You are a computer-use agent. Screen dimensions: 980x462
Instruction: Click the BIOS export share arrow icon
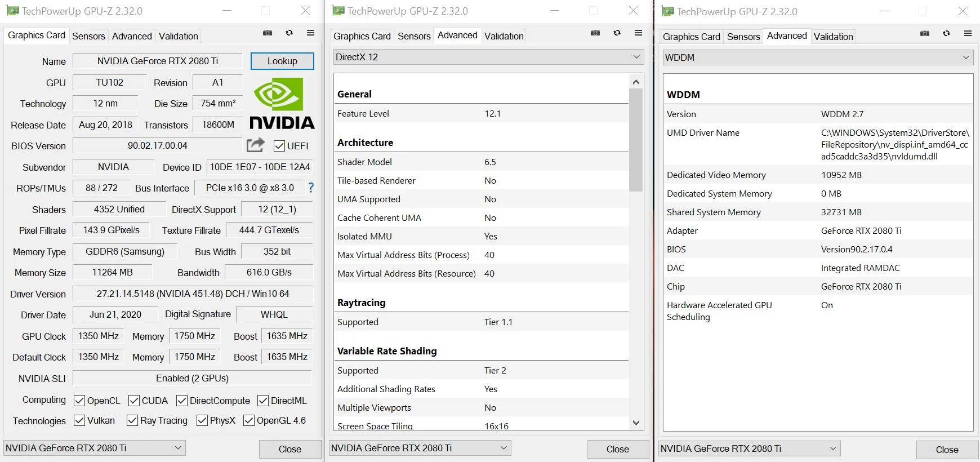pyautogui.click(x=256, y=145)
